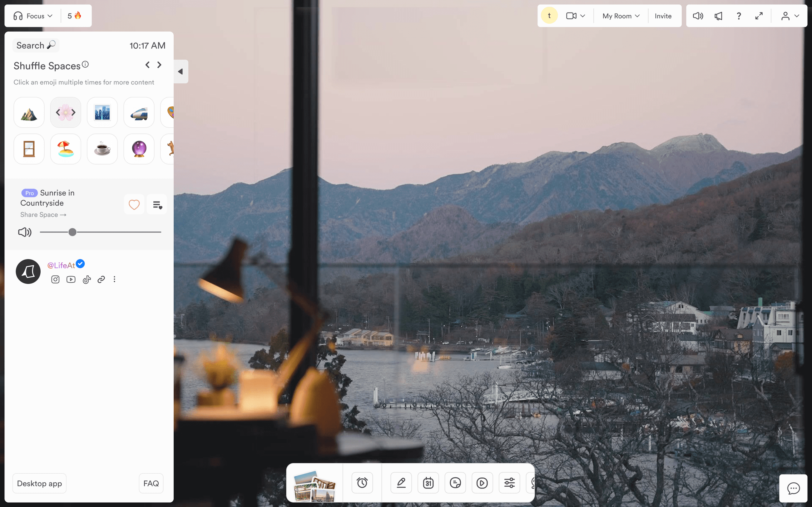Image resolution: width=812 pixels, height=507 pixels.
Task: Click the Invite button
Action: 663,15
